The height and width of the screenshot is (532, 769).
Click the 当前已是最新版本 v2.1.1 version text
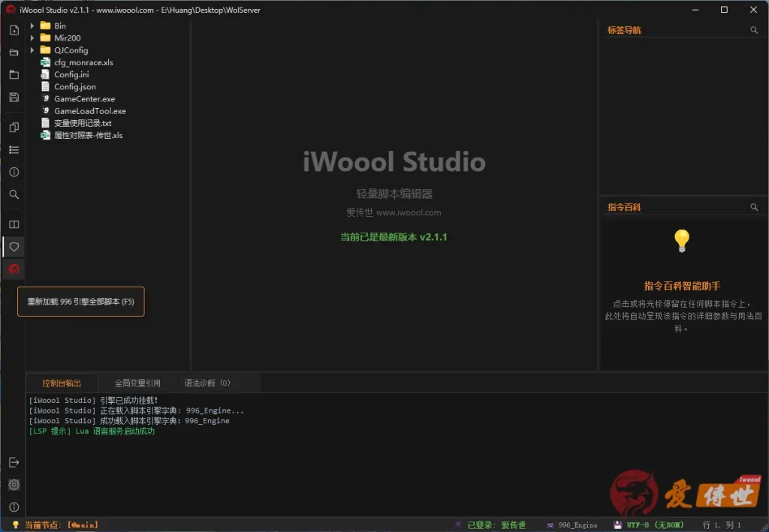(394, 237)
